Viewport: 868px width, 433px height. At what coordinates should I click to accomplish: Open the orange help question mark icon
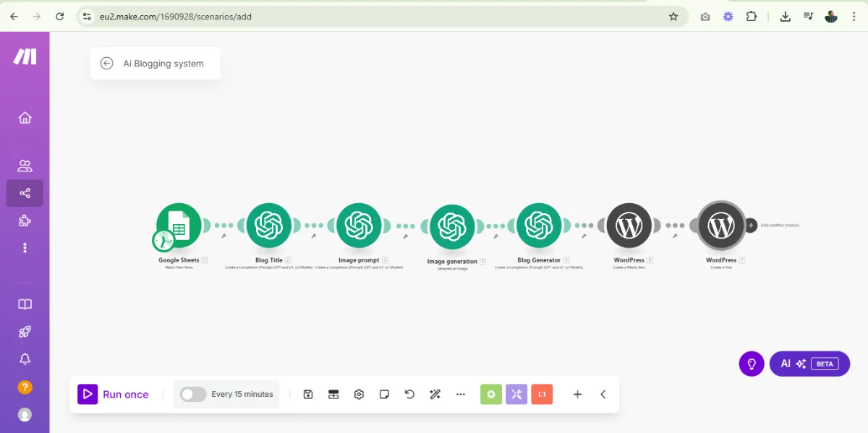25,387
